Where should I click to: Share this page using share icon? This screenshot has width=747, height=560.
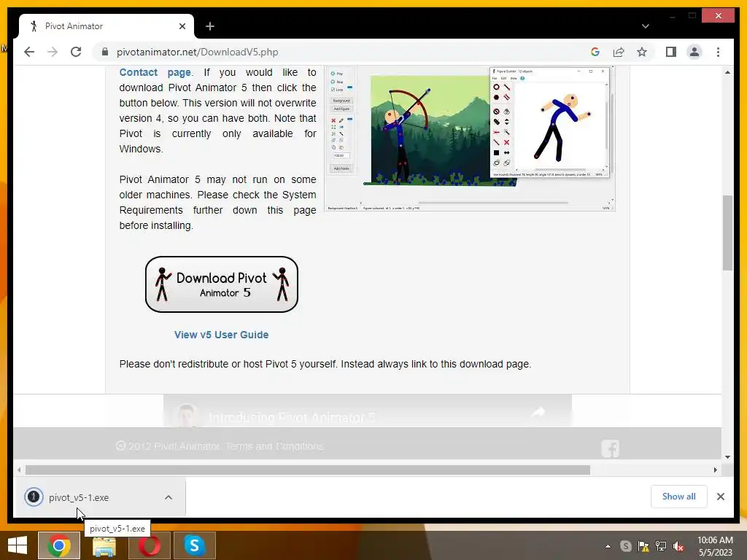pyautogui.click(x=619, y=52)
